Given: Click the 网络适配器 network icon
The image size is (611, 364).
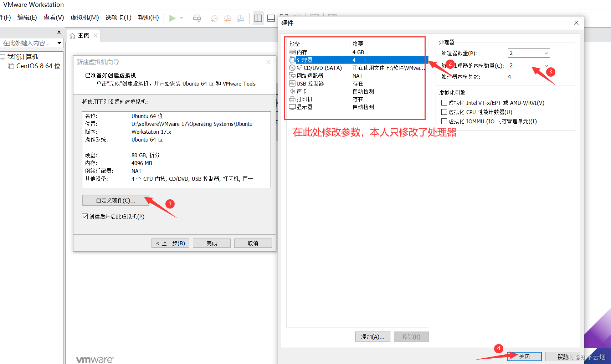Looking at the screenshot, I should [292, 76].
